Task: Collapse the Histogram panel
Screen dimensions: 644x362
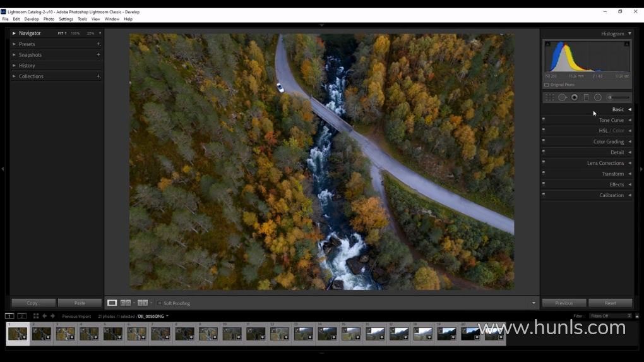Action: tap(629, 33)
